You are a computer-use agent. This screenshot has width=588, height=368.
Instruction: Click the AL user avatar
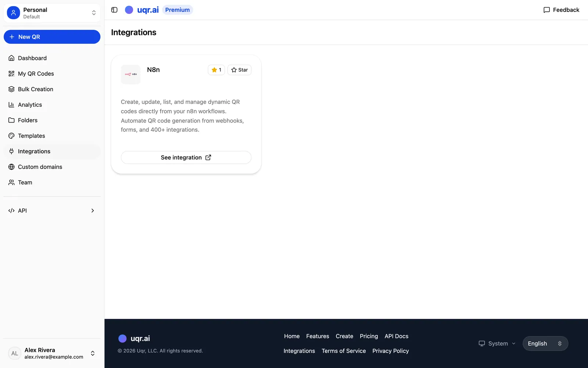[x=15, y=353]
